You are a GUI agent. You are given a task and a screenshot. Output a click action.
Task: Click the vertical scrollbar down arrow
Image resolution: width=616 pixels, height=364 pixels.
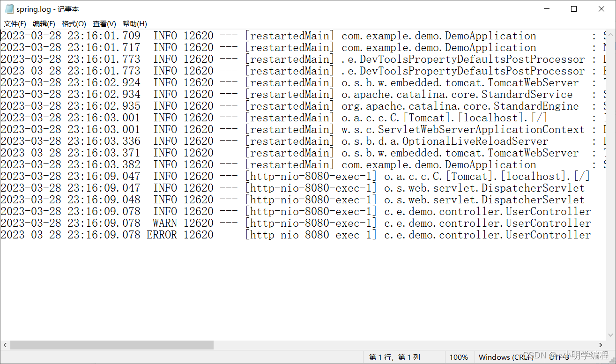(x=611, y=336)
